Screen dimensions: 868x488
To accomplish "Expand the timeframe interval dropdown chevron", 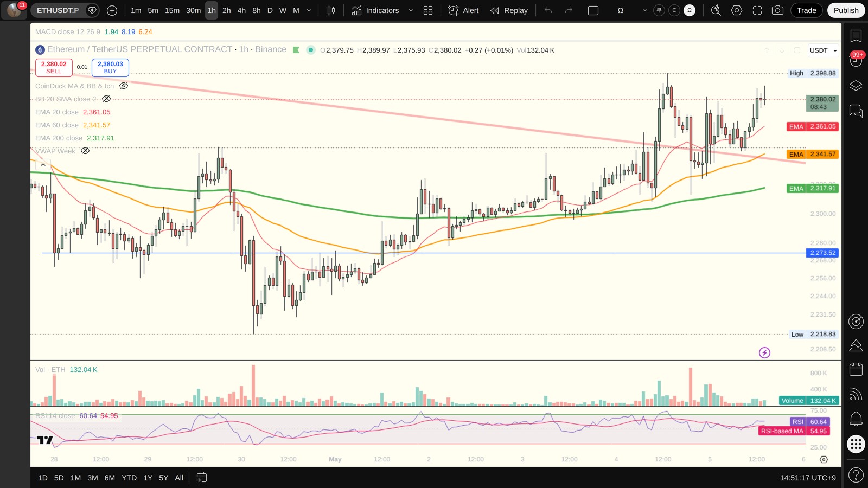I will tap(309, 10).
